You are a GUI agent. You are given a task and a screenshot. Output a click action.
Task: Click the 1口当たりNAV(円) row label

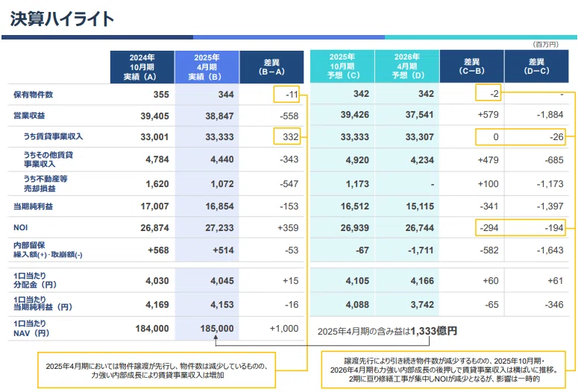(x=31, y=328)
